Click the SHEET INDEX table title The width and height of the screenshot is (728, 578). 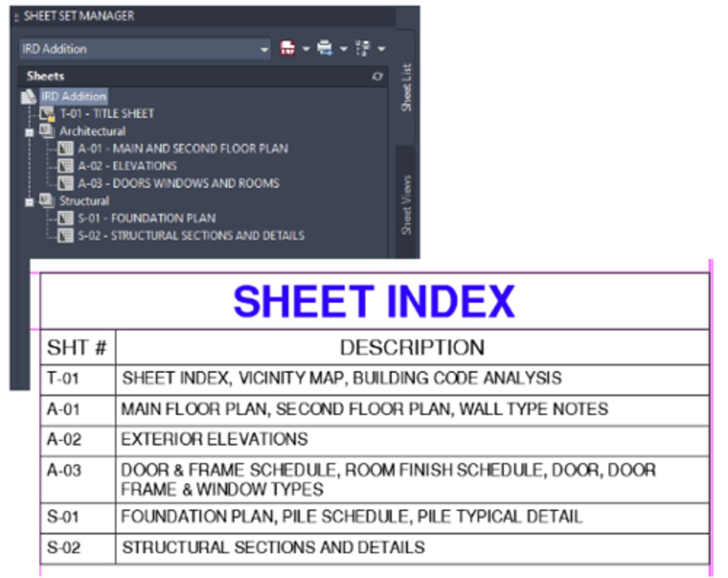(374, 302)
